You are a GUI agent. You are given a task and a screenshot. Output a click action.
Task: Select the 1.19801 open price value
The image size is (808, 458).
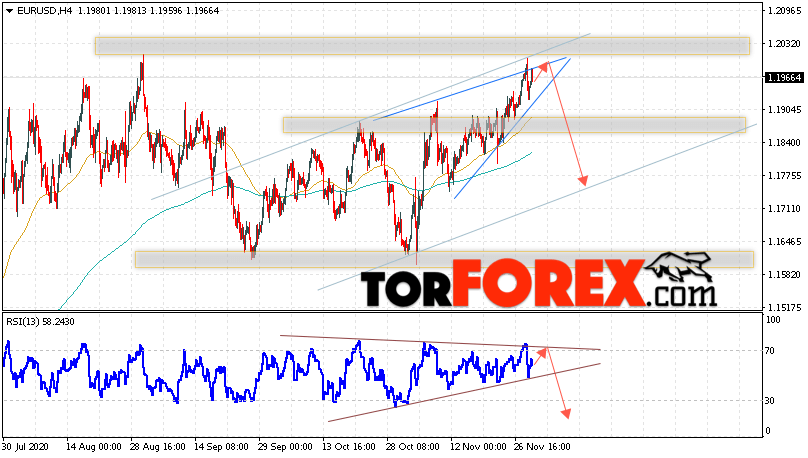coord(94,11)
